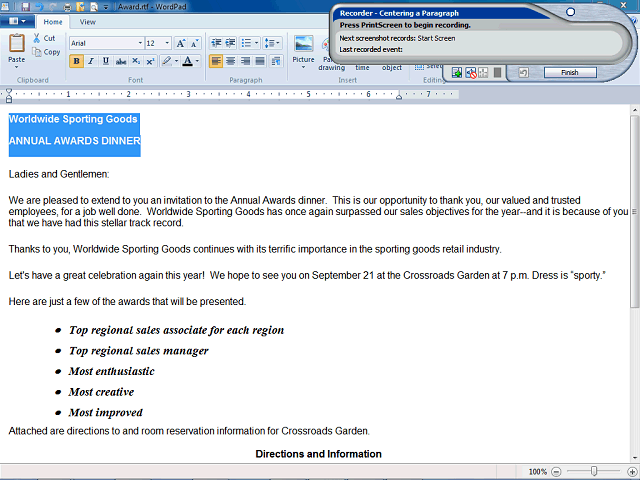Toggle Strikethrough formatting
The image size is (640, 480).
tap(121, 61)
